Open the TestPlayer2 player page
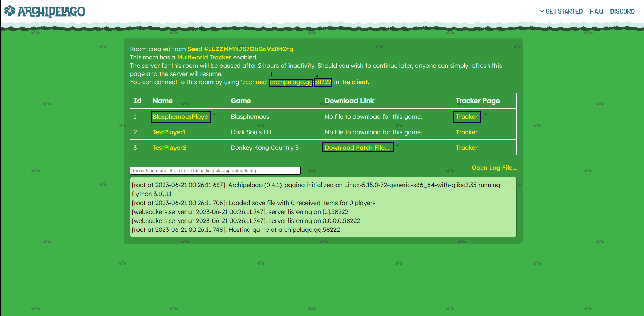644x316 pixels. point(169,147)
